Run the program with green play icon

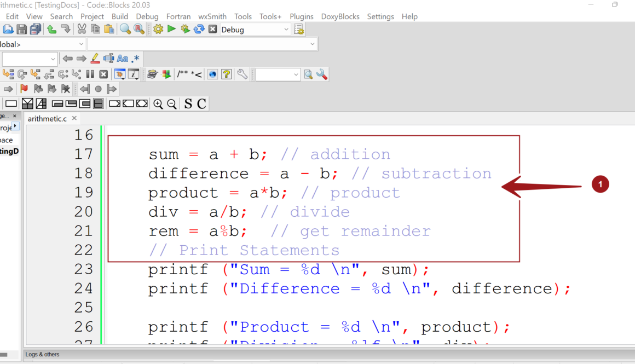[172, 29]
